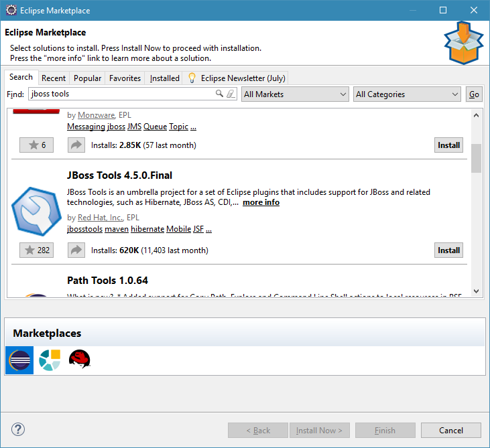Open the more info link for JBoss Tools
Image resolution: width=490 pixels, height=448 pixels.
click(x=261, y=202)
